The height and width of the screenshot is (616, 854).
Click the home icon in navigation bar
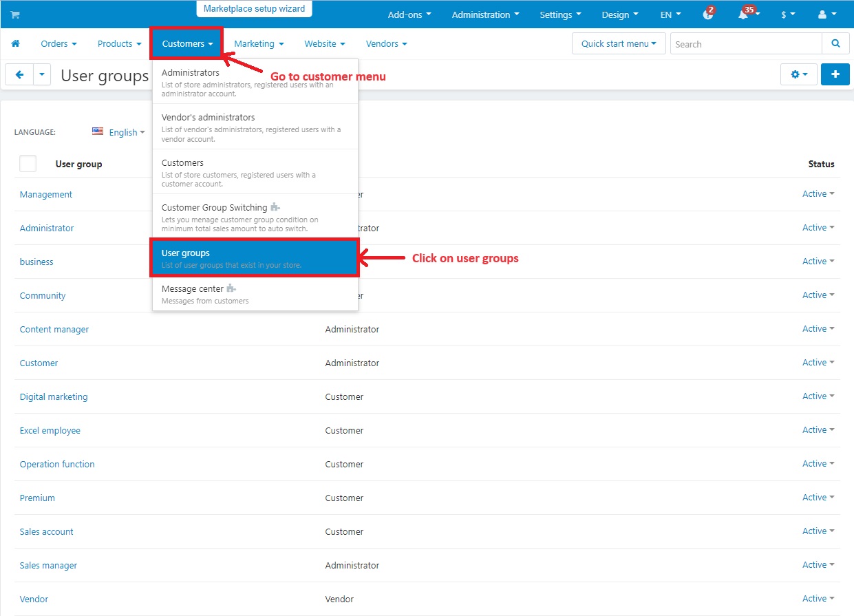(15, 43)
